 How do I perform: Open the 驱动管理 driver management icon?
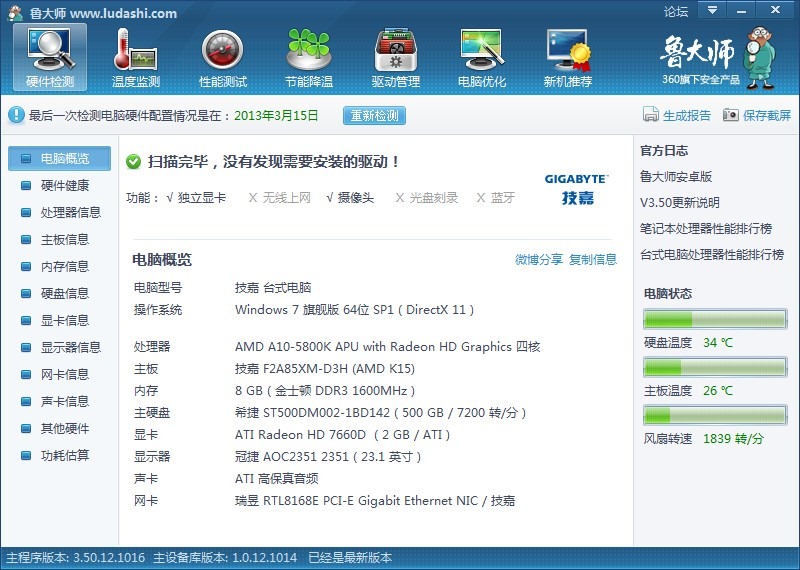click(395, 57)
